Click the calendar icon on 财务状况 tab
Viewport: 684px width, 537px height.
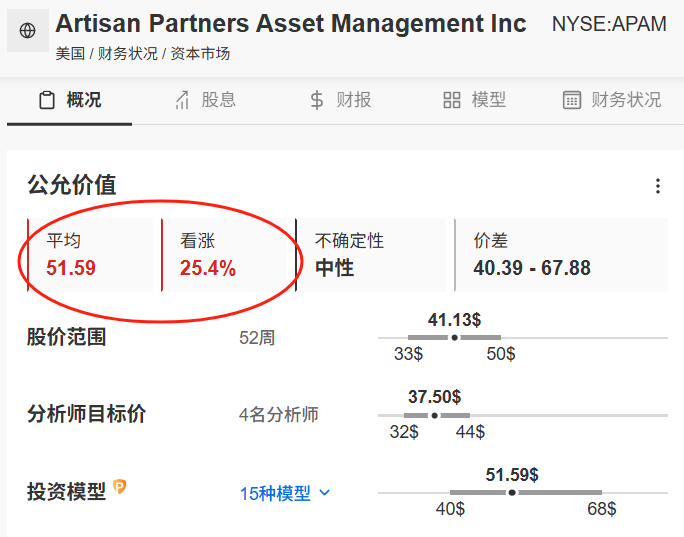[571, 100]
